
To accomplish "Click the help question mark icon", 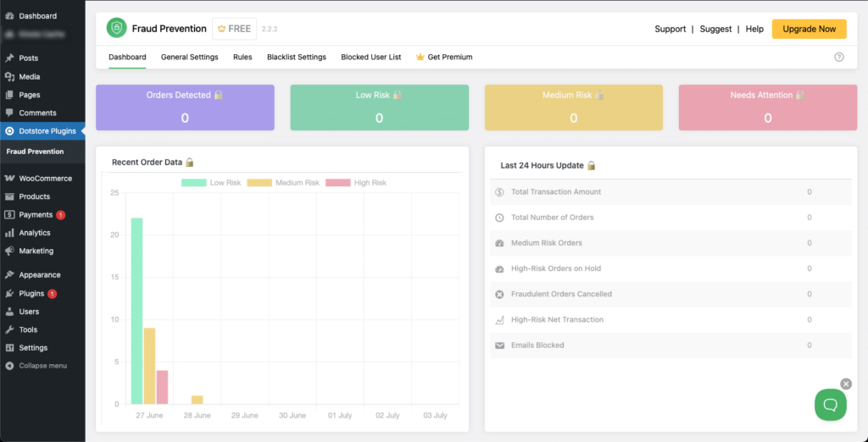I will click(x=839, y=57).
